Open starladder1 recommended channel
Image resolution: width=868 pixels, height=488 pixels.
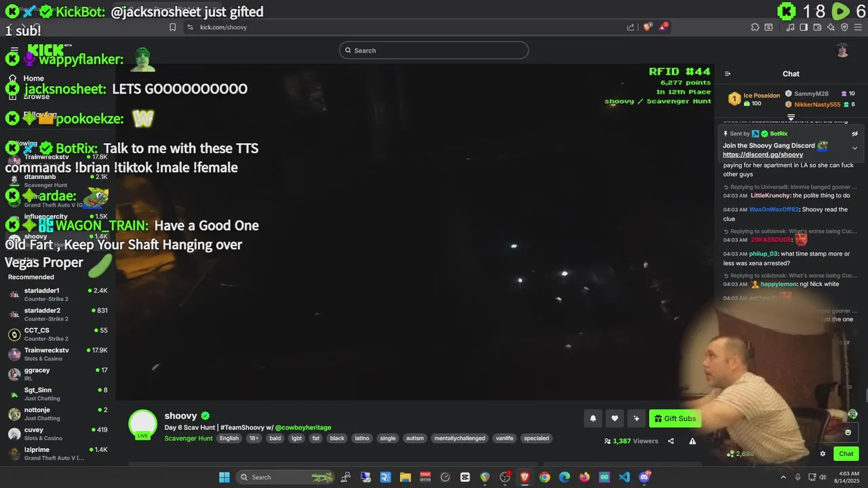click(58, 294)
